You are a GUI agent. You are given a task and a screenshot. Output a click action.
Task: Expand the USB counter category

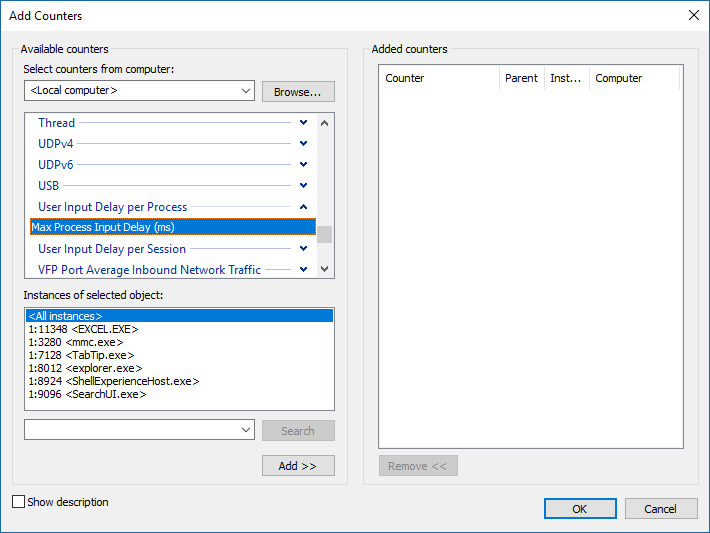coord(303,186)
